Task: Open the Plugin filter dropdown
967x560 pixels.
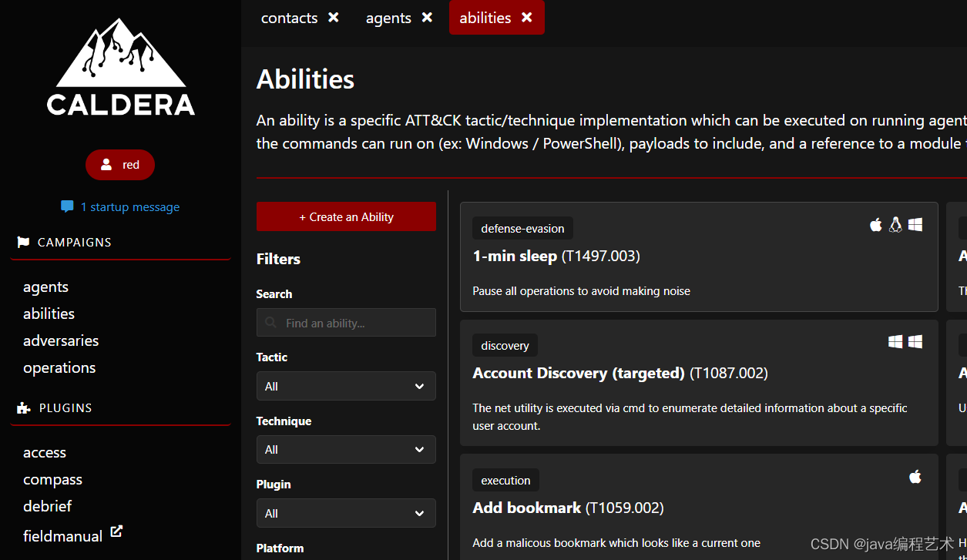Action: (346, 513)
